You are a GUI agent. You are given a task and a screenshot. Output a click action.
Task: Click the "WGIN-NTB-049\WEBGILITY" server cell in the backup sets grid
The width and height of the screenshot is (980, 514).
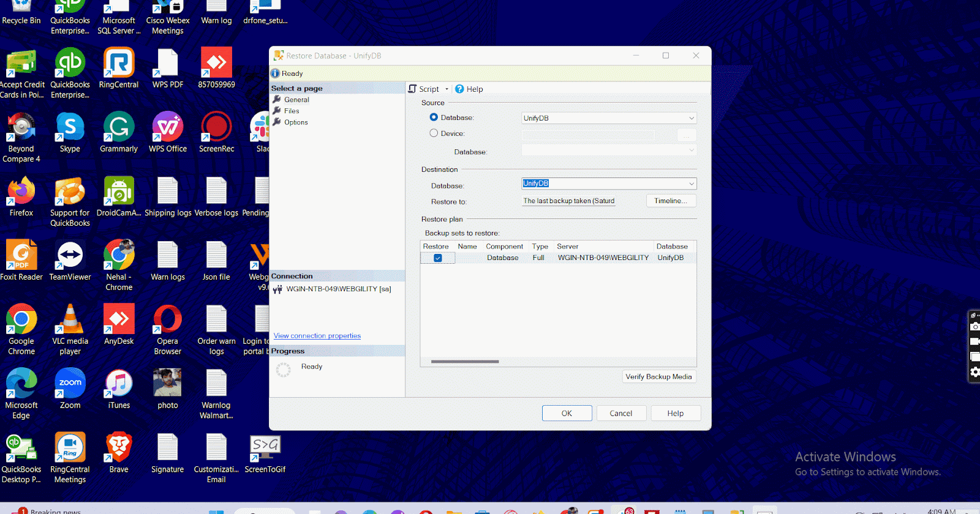[x=603, y=258]
